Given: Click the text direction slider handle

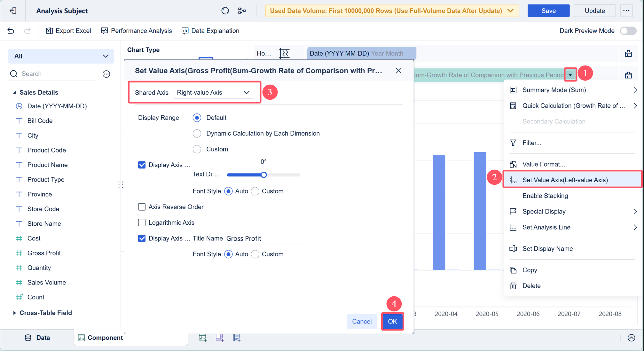Looking at the screenshot, I should pos(263,175).
